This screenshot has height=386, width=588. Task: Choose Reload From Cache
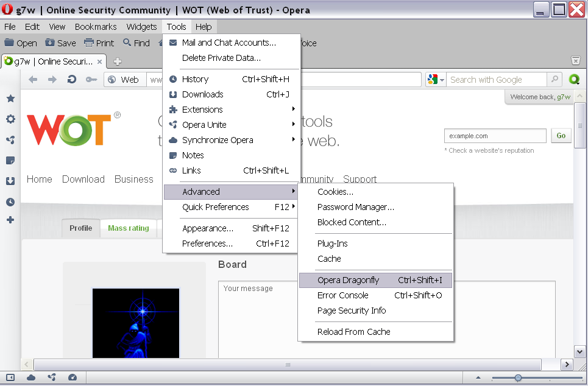click(376, 332)
